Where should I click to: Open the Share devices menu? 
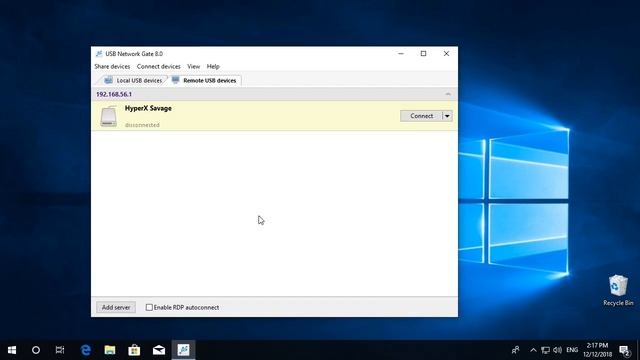click(x=112, y=66)
